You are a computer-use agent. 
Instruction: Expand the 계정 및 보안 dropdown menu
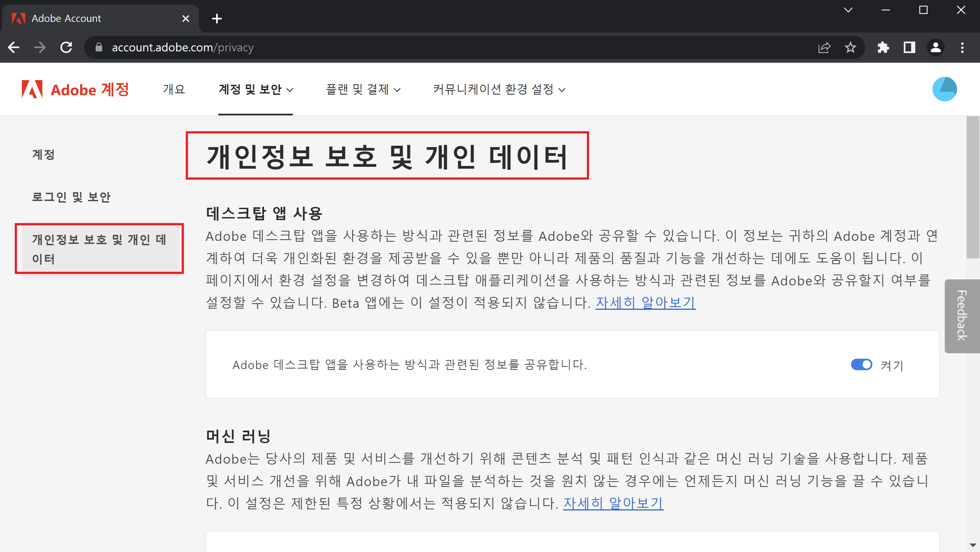coord(256,90)
